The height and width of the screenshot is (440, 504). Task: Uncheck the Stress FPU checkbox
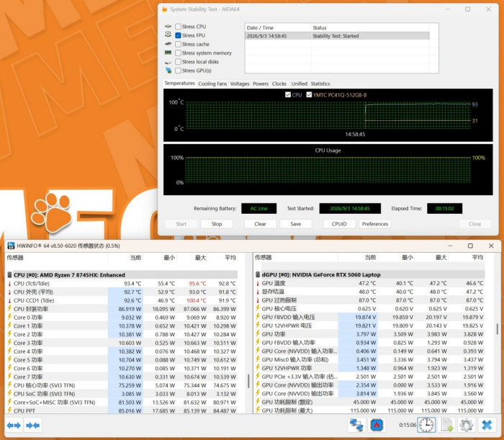tap(178, 35)
